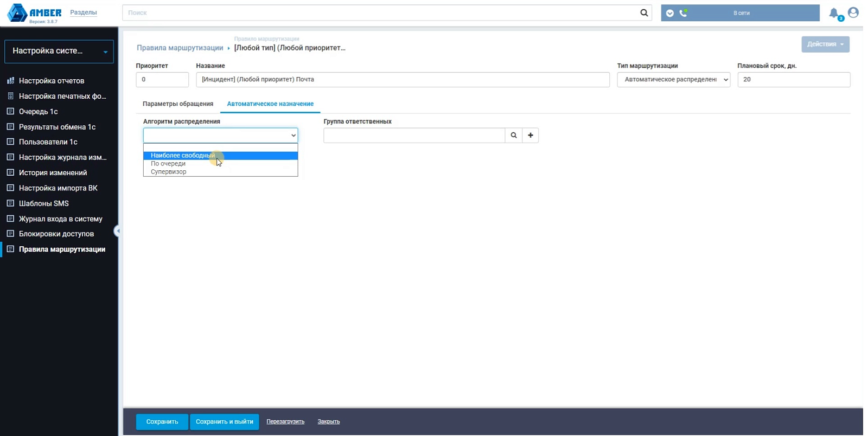Viewport: 868px width, 436px height.
Task: Click the Закрыть link
Action: [x=329, y=421]
